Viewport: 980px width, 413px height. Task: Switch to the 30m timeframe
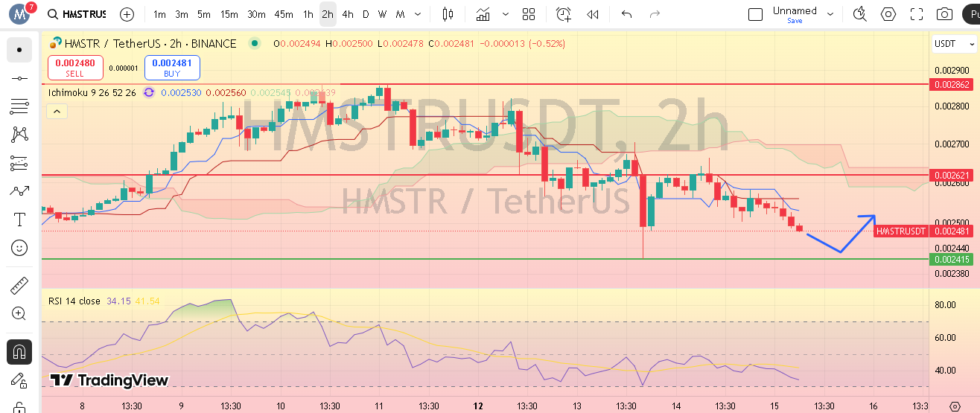coord(256,14)
